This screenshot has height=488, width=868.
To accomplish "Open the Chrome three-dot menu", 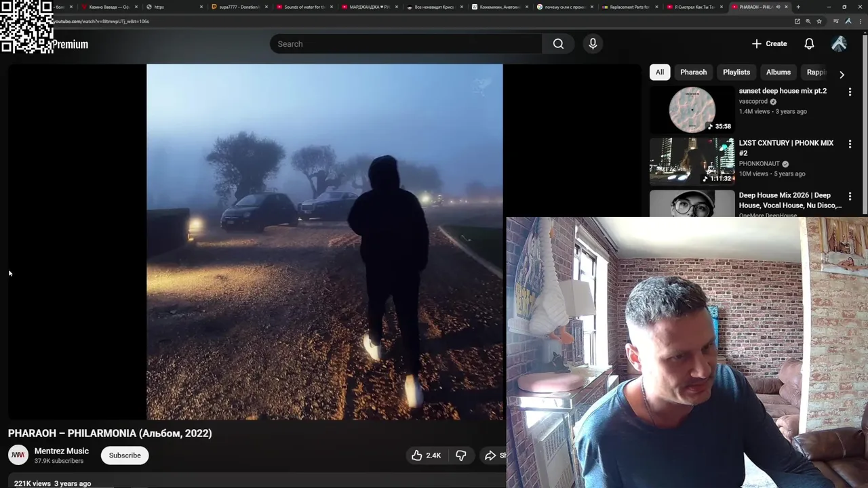I will [859, 21].
